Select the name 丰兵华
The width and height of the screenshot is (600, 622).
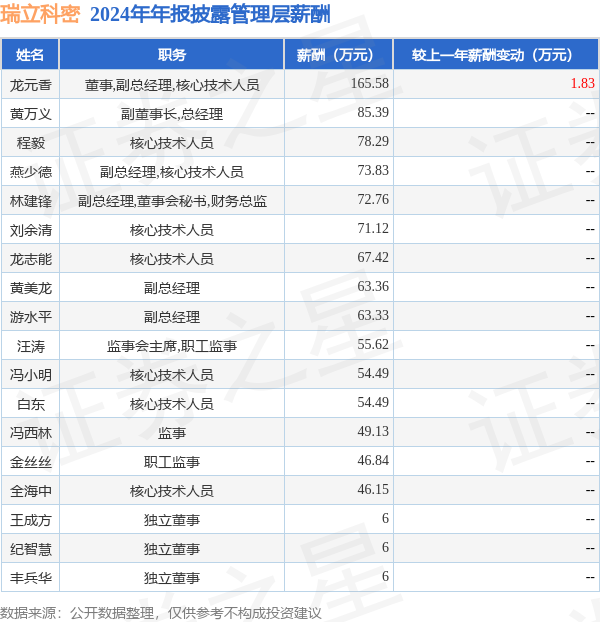(x=31, y=578)
